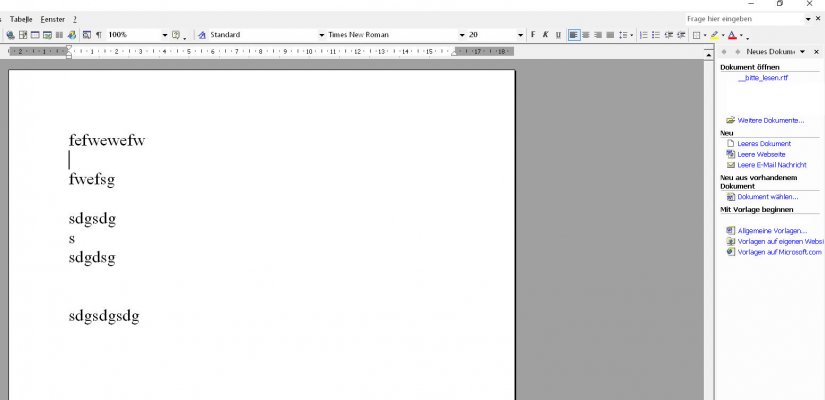Open the Tabelle menu
The image size is (825, 400).
(x=21, y=19)
